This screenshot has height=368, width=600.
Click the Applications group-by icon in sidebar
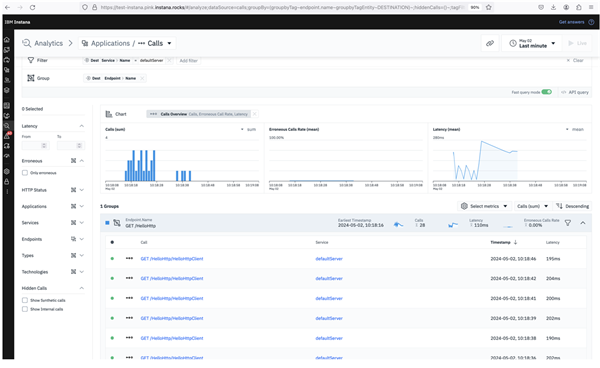coord(73,206)
